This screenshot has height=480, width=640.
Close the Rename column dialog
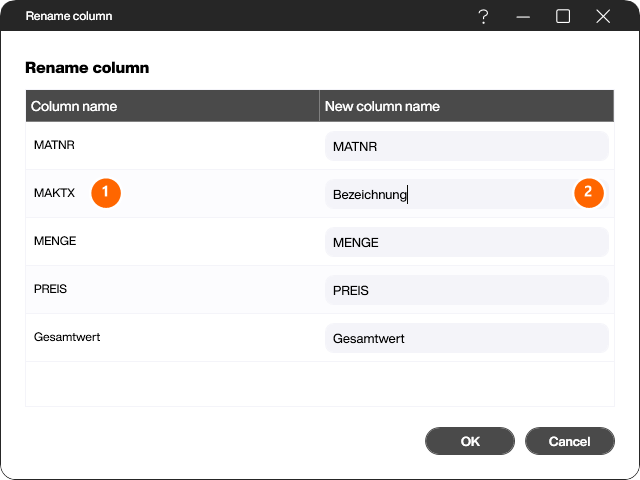(x=603, y=16)
